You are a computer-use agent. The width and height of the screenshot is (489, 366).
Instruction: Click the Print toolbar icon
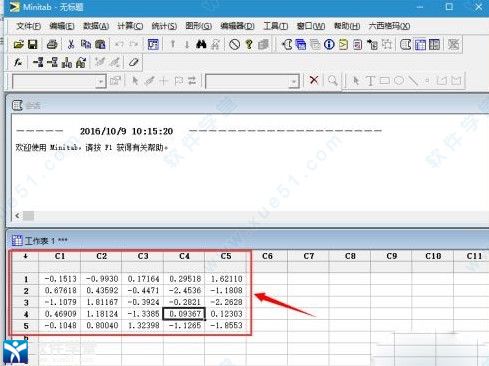(x=52, y=44)
